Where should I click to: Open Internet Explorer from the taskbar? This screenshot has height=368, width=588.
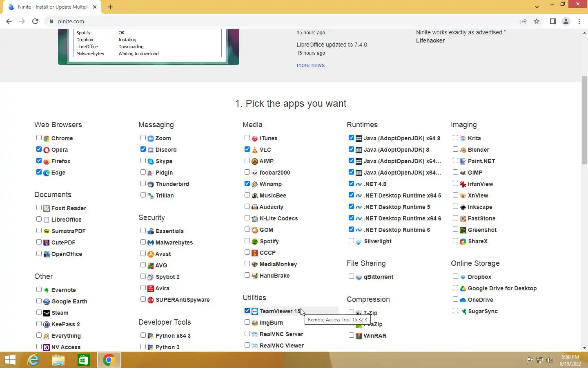[x=33, y=360]
